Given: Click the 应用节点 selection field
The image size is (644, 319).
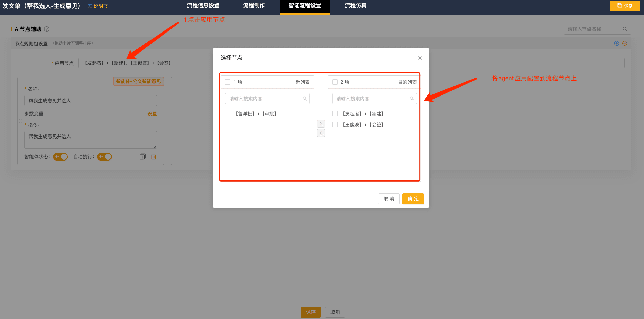Looking at the screenshot, I should tap(351, 63).
